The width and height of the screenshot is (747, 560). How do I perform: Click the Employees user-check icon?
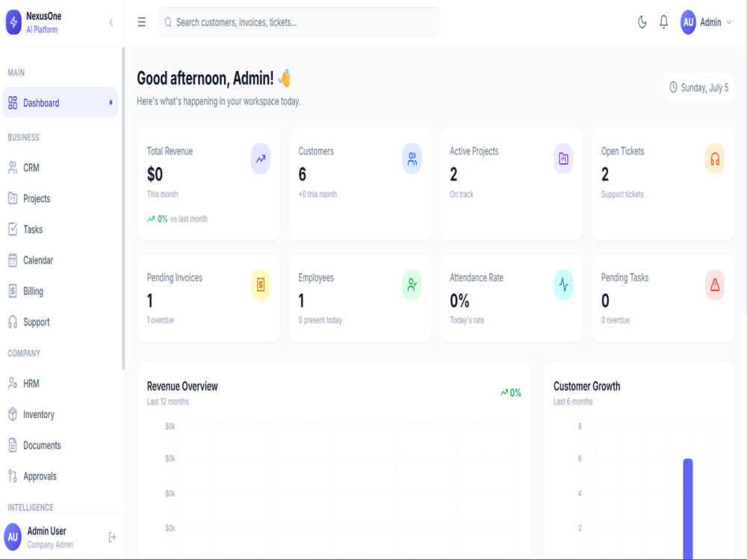412,284
